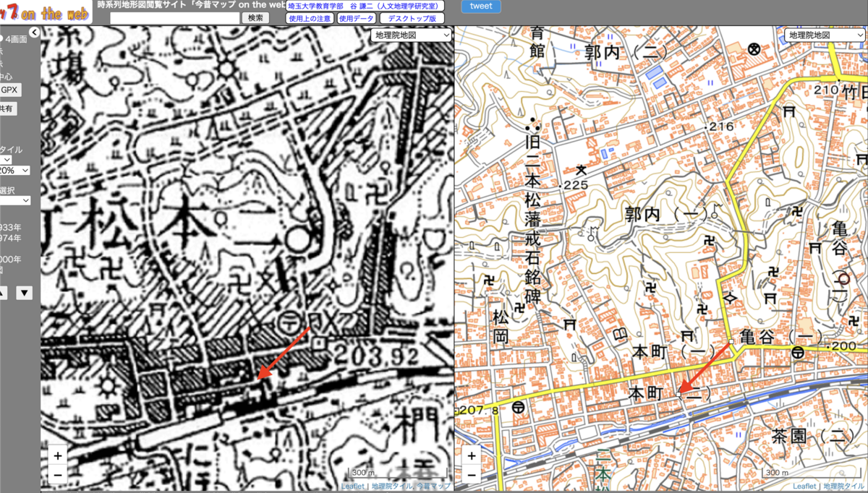Open the 使用上の注意 usage notes page

(310, 18)
